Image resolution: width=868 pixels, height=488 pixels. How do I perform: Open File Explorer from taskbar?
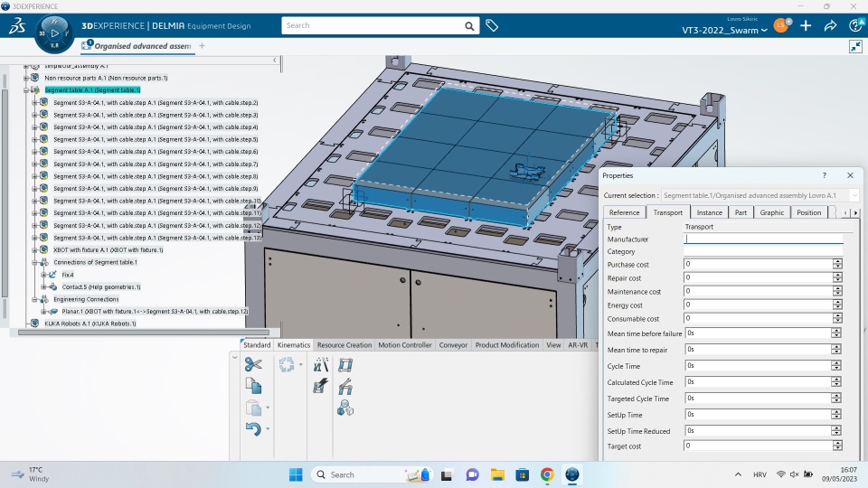point(497,474)
